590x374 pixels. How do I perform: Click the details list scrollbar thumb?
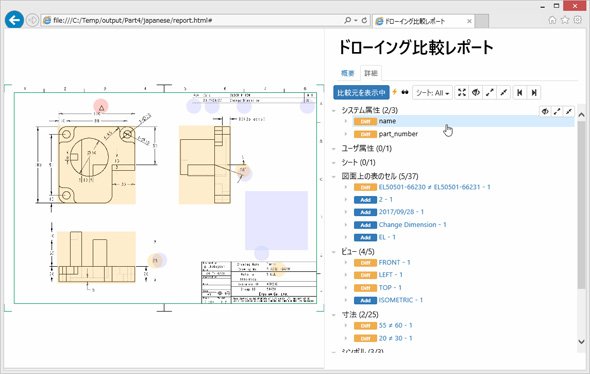pyautogui.click(x=581, y=205)
